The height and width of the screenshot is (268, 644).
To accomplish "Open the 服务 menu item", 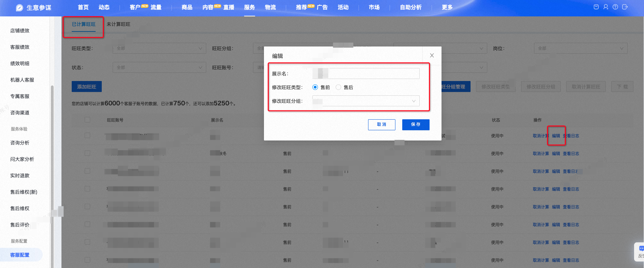I will tap(250, 7).
